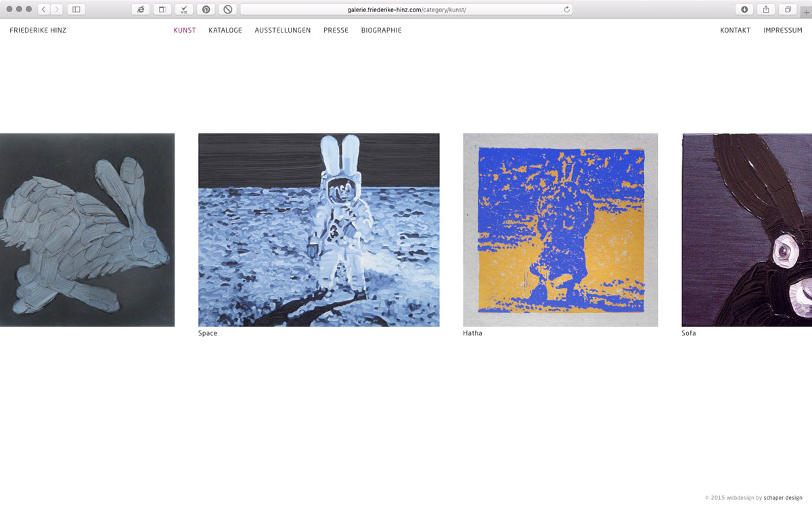Open the Space astronaut rabbit painting
The height and width of the screenshot is (508, 812).
pos(319,230)
